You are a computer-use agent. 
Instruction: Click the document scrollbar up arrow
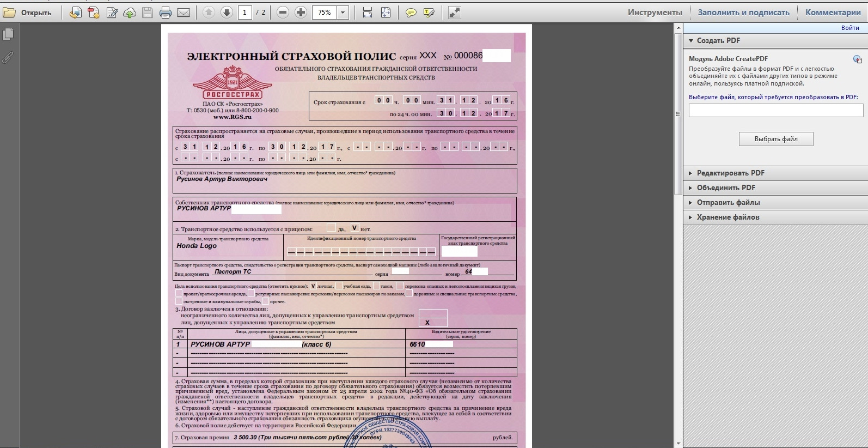pos(678,28)
